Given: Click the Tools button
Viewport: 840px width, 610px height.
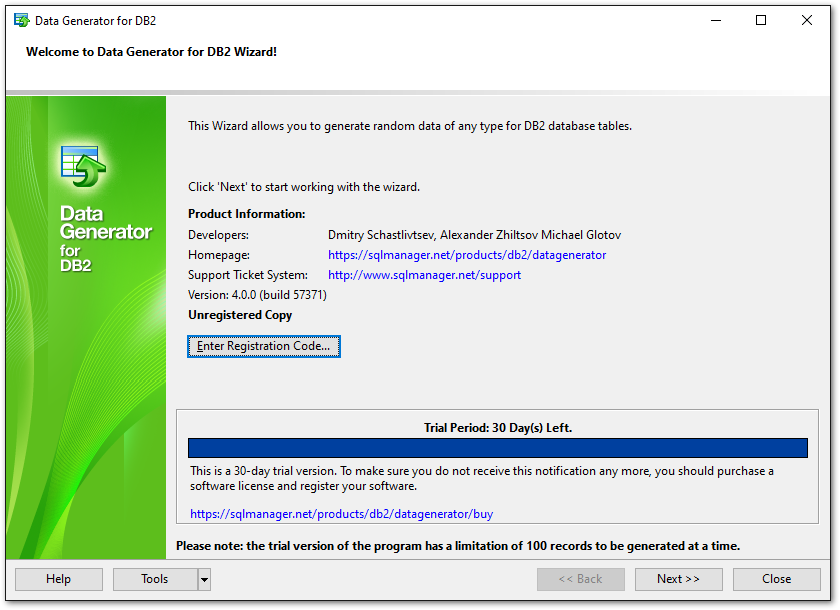Looking at the screenshot, I should (155, 579).
